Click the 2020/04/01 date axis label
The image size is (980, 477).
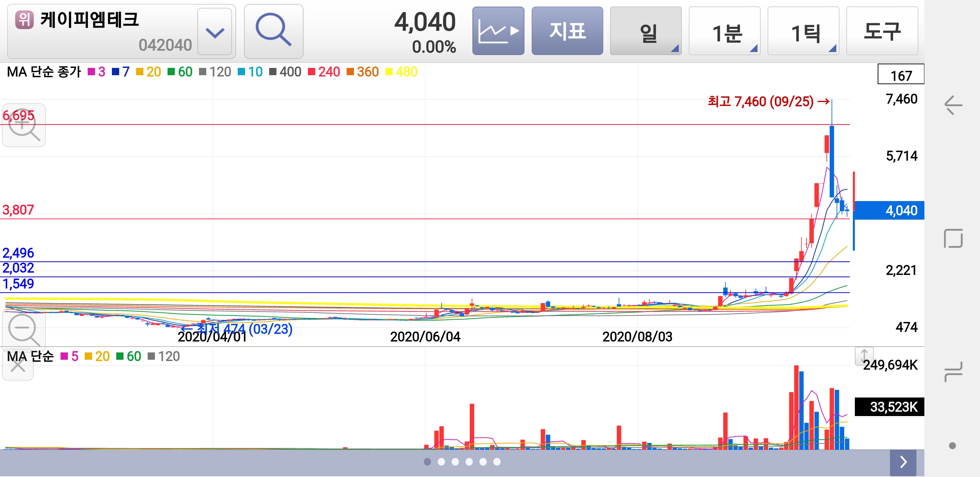tap(212, 337)
